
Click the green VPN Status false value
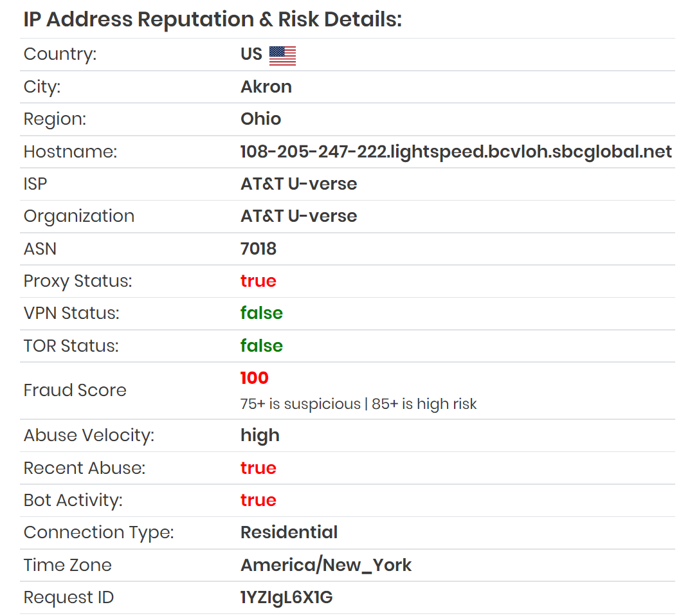[x=262, y=313]
